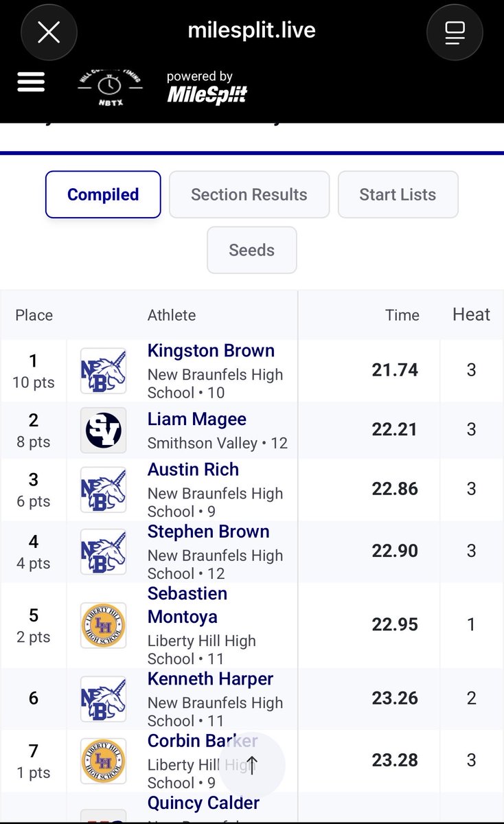The height and width of the screenshot is (824, 504).
Task: Open the hamburger navigation menu
Action: tap(31, 82)
